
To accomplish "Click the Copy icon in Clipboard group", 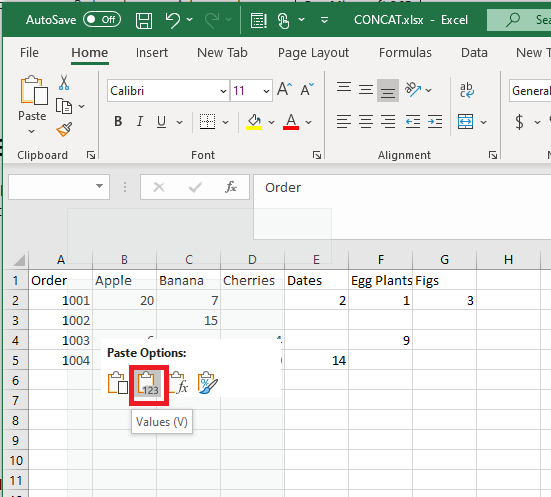I will point(64,106).
